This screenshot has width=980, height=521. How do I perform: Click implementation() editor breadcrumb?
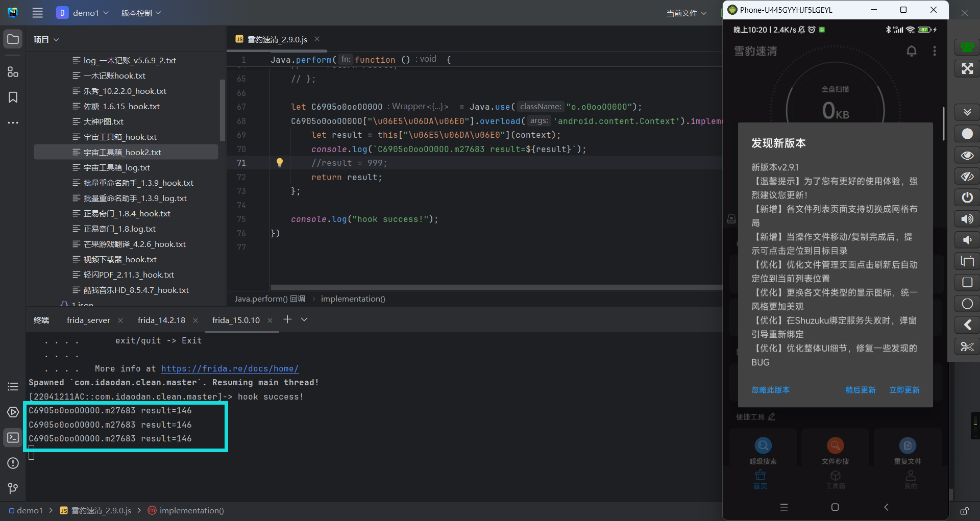tap(353, 299)
